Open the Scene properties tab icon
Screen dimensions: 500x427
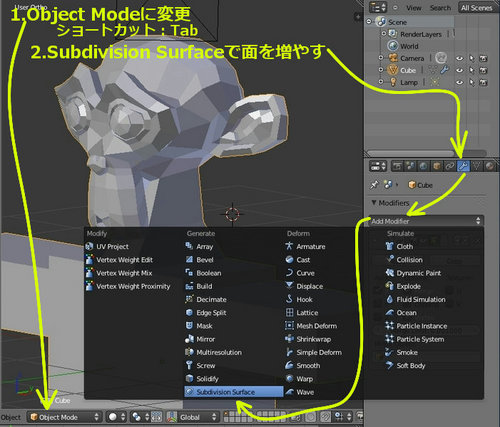click(410, 166)
